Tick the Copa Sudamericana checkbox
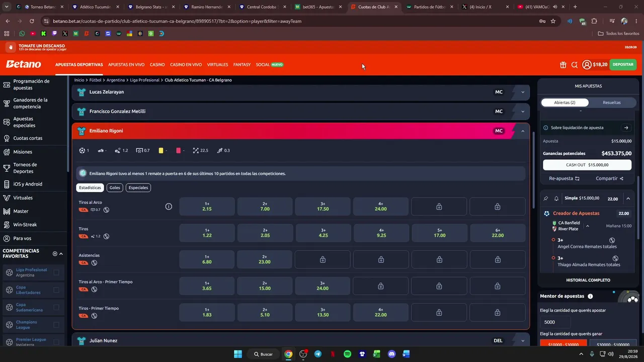Image resolution: width=644 pixels, height=362 pixels. (x=56, y=307)
